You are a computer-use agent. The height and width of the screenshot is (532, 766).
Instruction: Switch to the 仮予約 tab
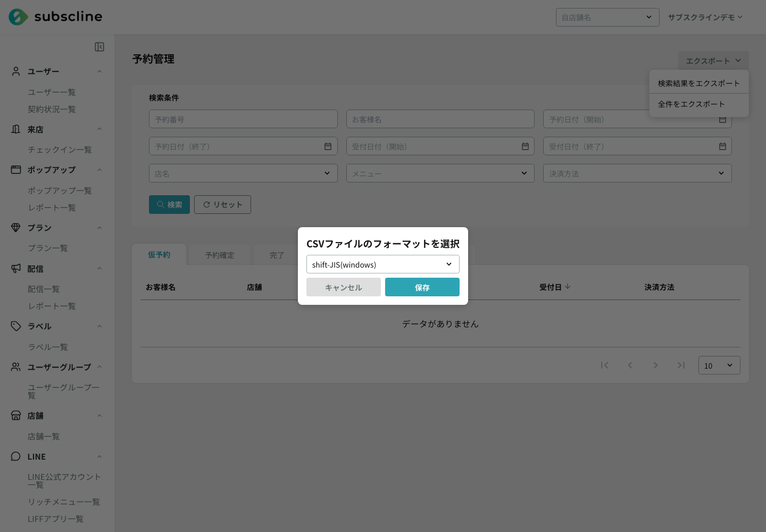(x=159, y=255)
